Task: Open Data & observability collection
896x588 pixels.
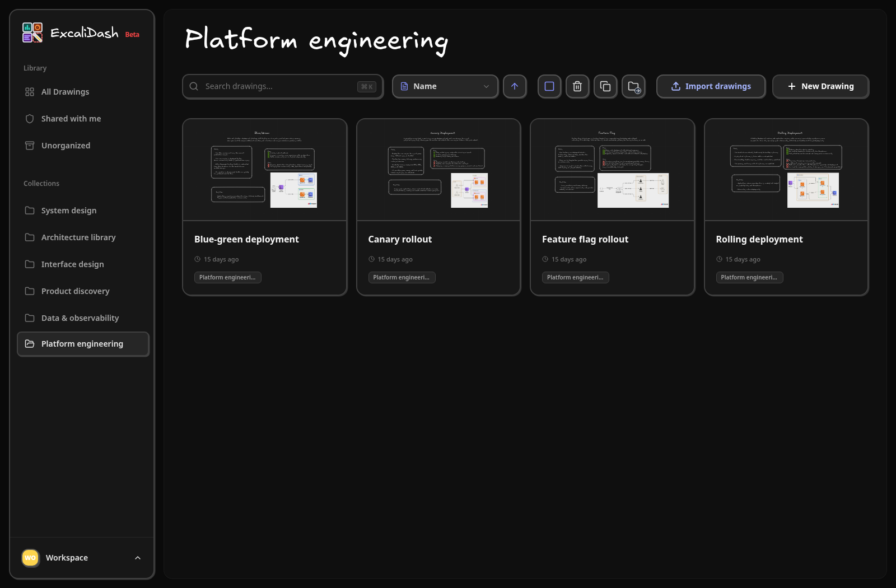Action: (83, 318)
